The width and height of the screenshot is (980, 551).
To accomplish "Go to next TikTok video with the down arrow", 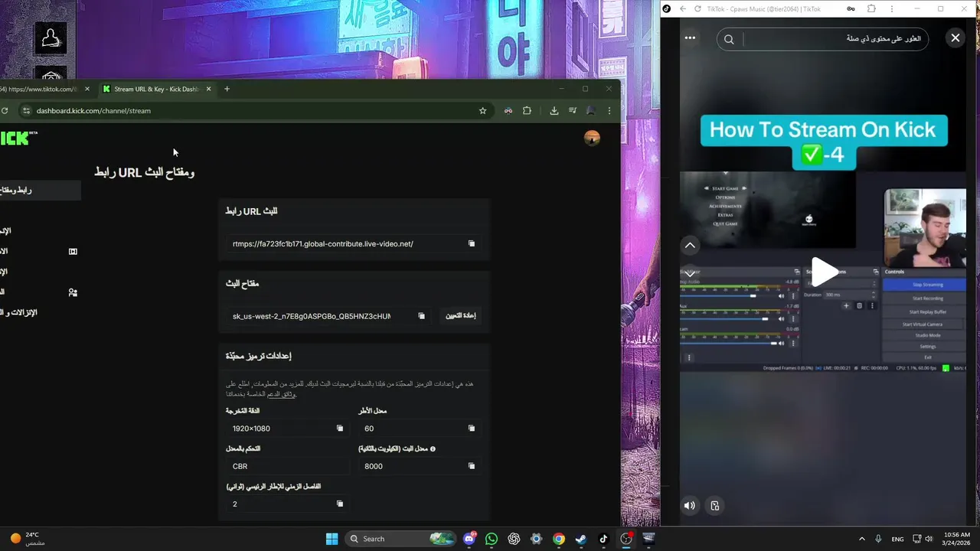I will (690, 273).
